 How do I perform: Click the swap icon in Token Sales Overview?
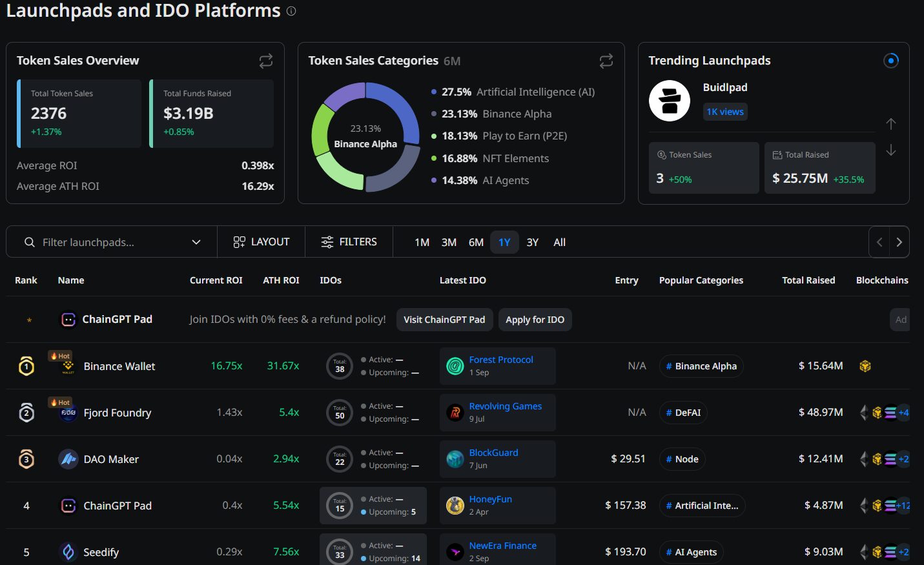click(x=266, y=61)
